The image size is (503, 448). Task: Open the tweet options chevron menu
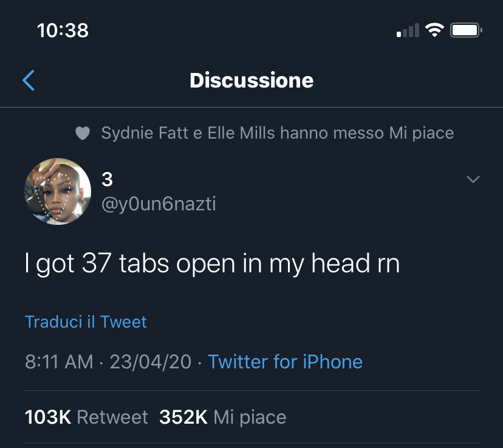pos(473,179)
